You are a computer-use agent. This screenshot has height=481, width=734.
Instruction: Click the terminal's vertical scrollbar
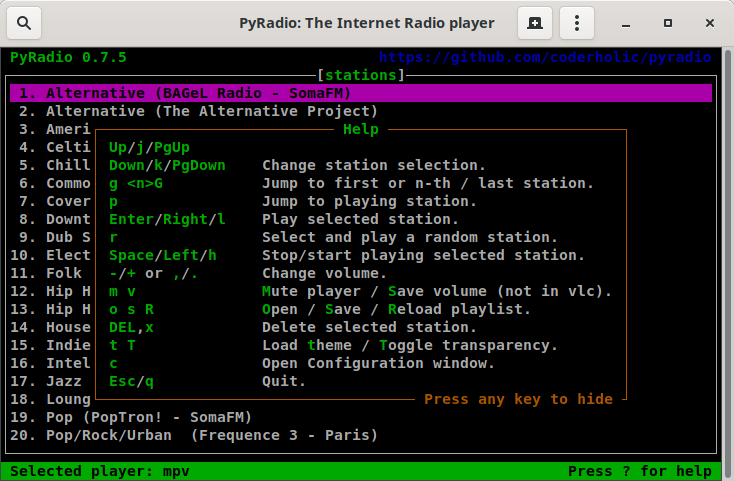(x=728, y=263)
